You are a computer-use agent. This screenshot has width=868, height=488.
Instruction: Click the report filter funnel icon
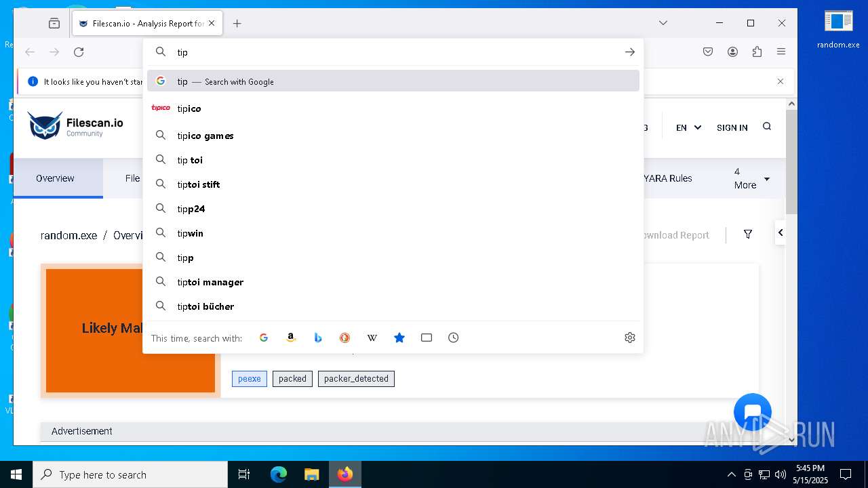[748, 235]
